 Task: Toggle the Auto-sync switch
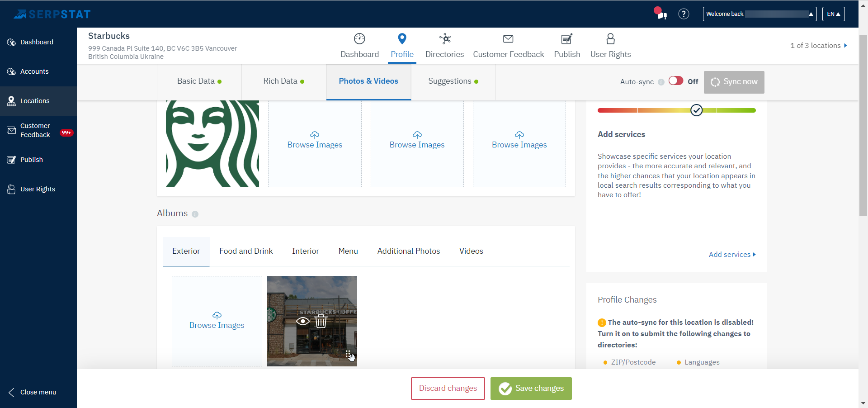[x=676, y=81]
